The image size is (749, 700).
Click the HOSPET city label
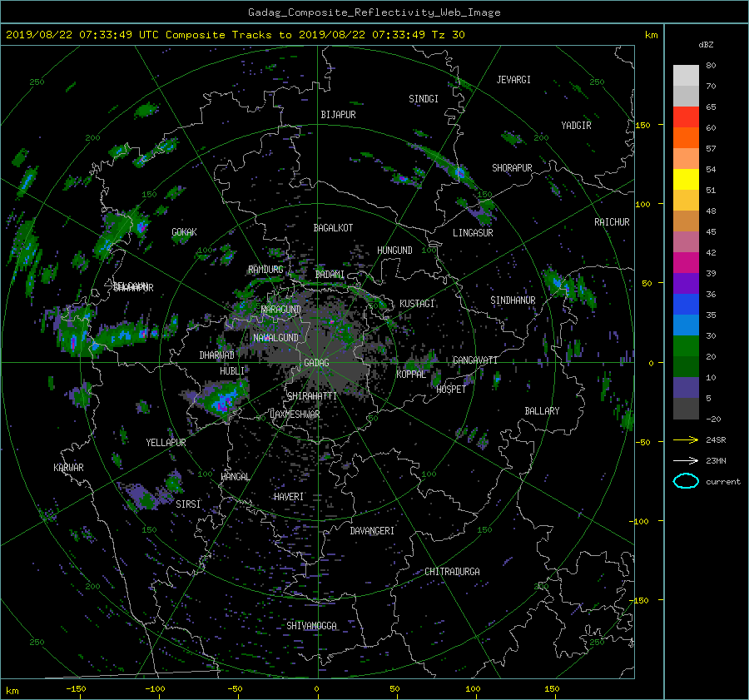[451, 390]
